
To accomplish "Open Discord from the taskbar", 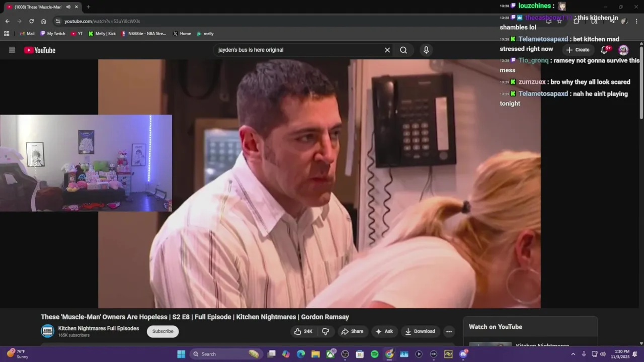I will tap(463, 354).
